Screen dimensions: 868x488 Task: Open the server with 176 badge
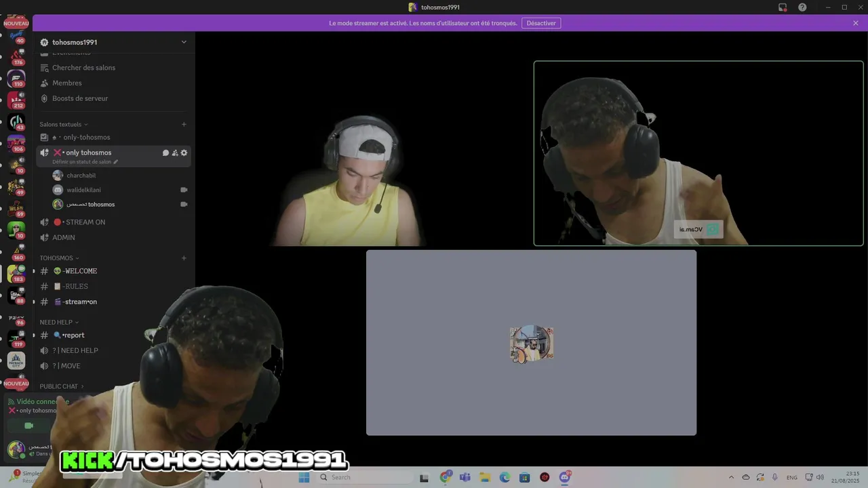coord(16,56)
